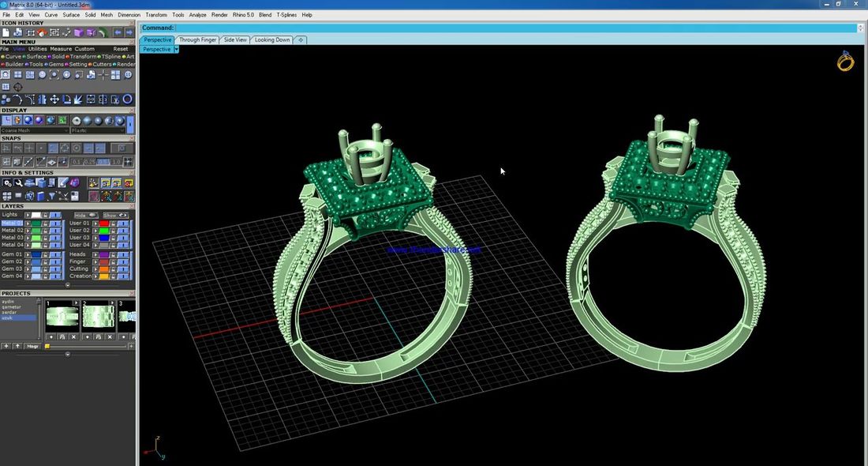Click the blue ring torus icon
The width and height of the screenshot is (868, 466).
(x=127, y=100)
